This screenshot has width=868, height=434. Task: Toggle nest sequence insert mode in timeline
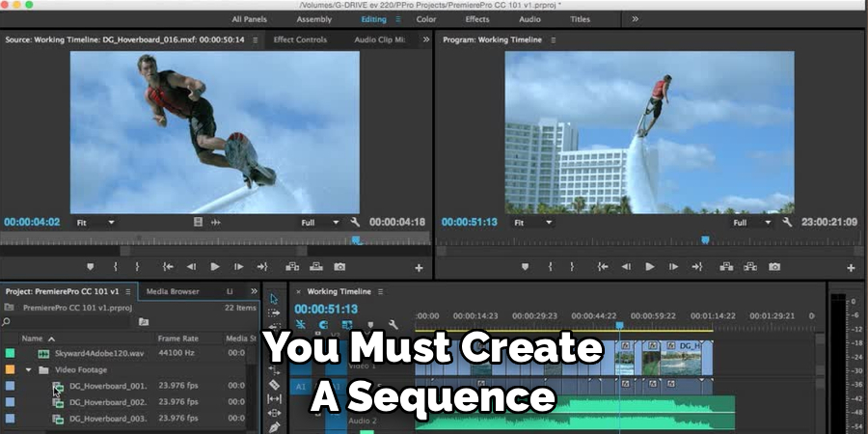pyautogui.click(x=301, y=325)
